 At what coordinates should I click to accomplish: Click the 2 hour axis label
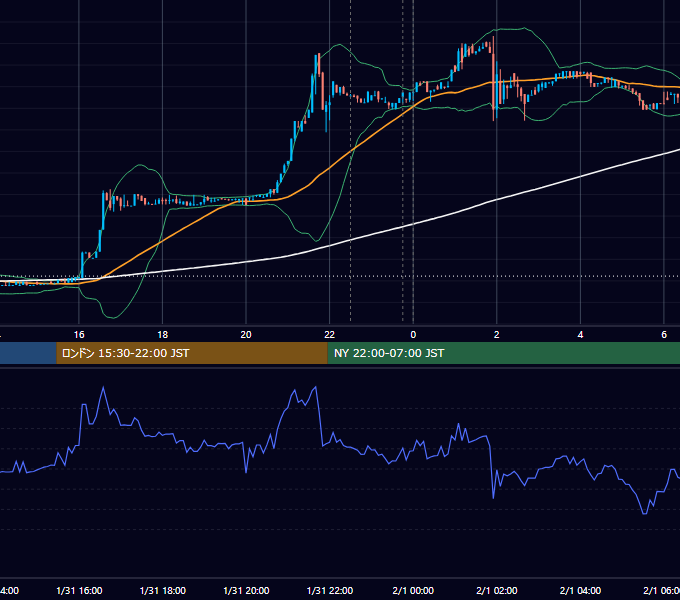pos(497,334)
